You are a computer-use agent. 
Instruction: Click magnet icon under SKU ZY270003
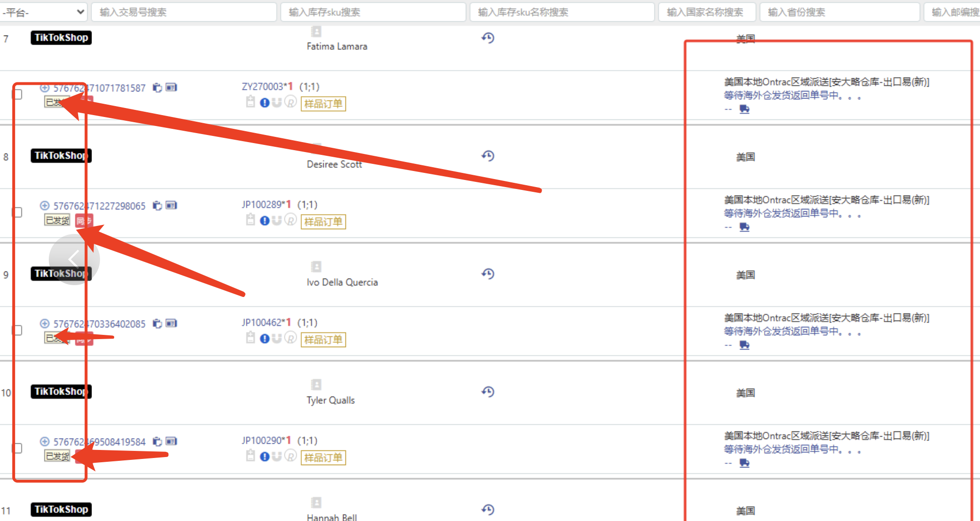(277, 103)
